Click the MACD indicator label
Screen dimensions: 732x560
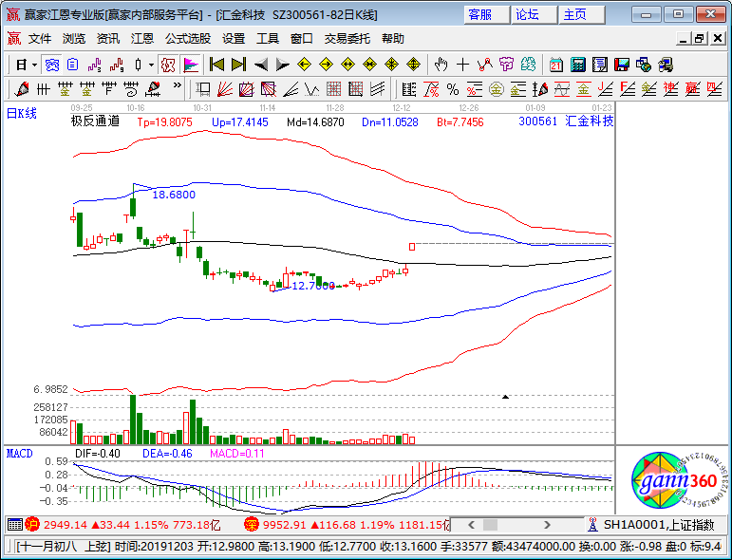(20, 454)
